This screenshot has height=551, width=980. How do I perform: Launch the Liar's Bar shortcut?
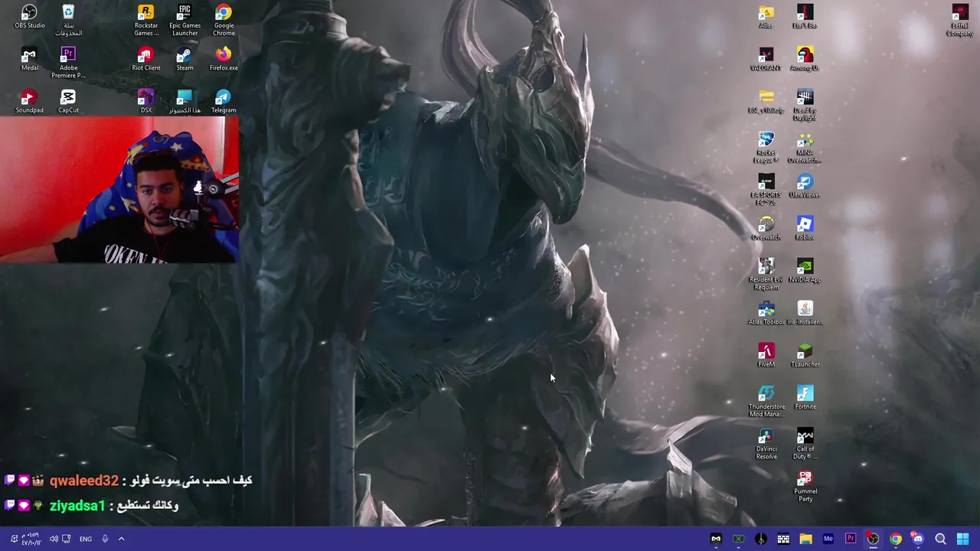point(805,17)
